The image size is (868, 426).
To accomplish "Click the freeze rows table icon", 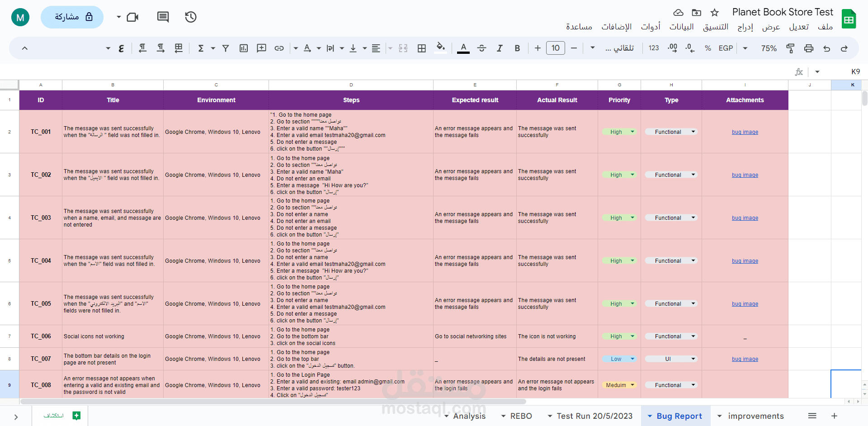I will click(x=179, y=48).
